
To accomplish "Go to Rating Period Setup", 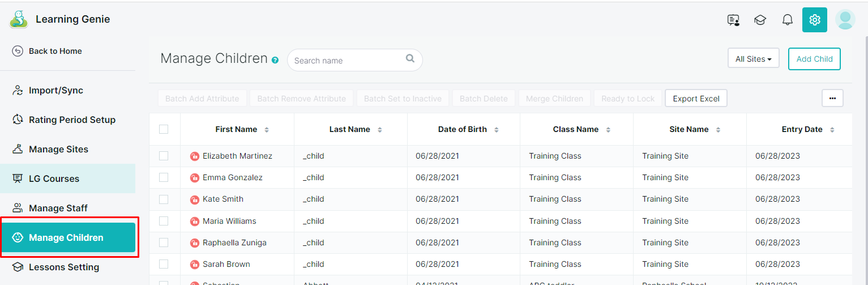I will pos(72,120).
